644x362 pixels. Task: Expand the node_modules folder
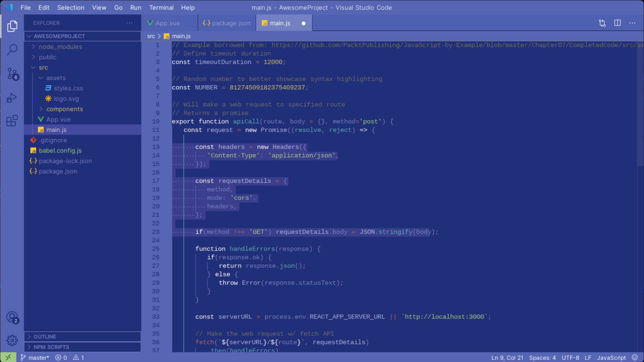click(x=60, y=47)
